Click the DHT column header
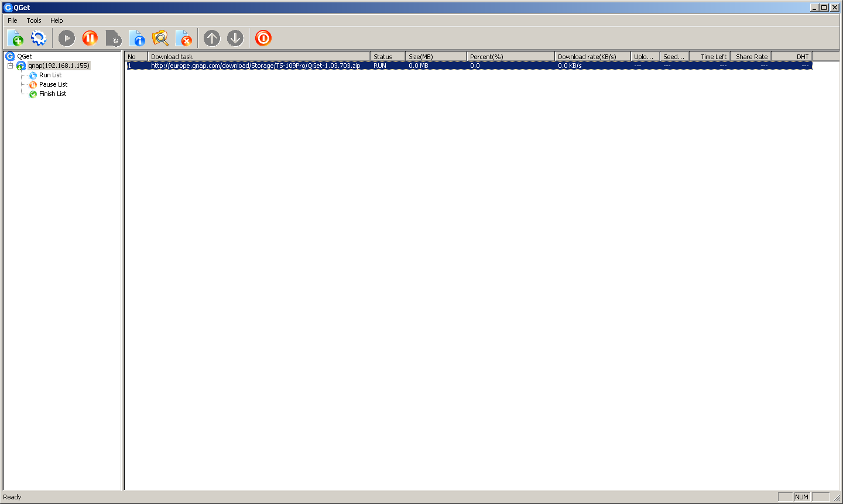 791,56
